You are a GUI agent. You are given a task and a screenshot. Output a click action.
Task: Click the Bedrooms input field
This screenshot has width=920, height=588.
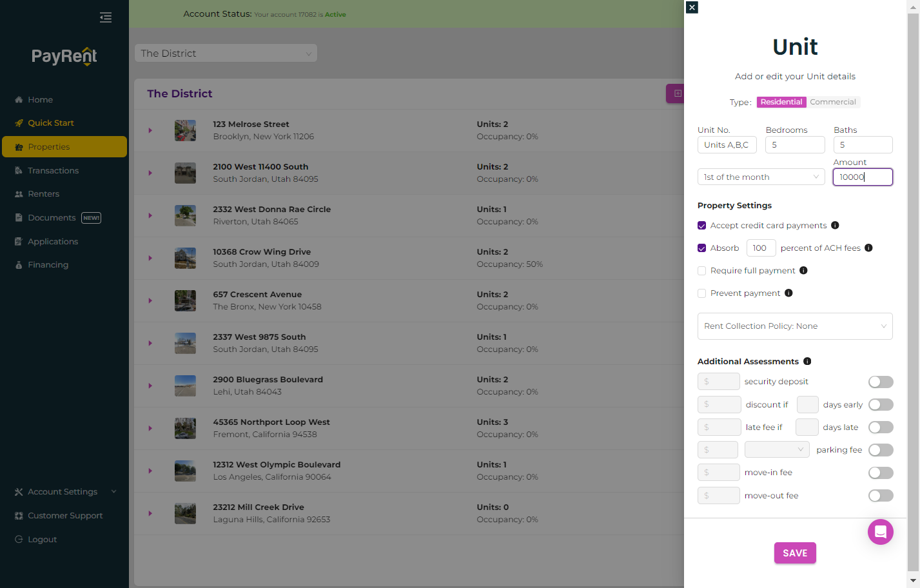point(795,145)
